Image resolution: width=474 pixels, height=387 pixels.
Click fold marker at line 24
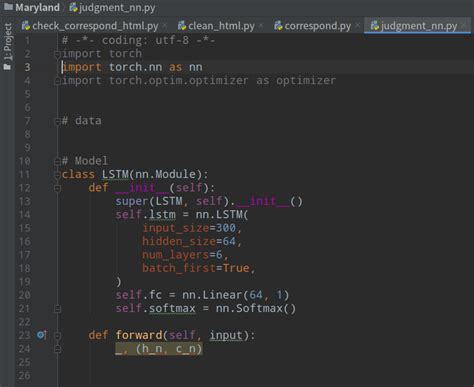57,349
